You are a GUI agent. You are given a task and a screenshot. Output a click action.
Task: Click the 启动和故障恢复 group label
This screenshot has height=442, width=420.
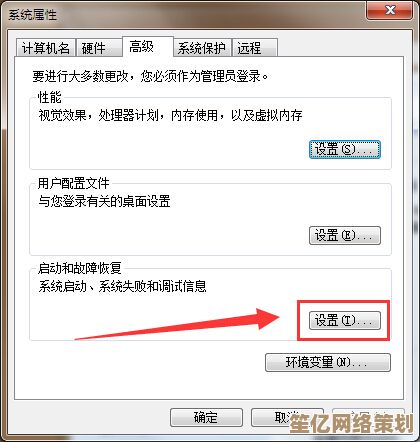(79, 268)
